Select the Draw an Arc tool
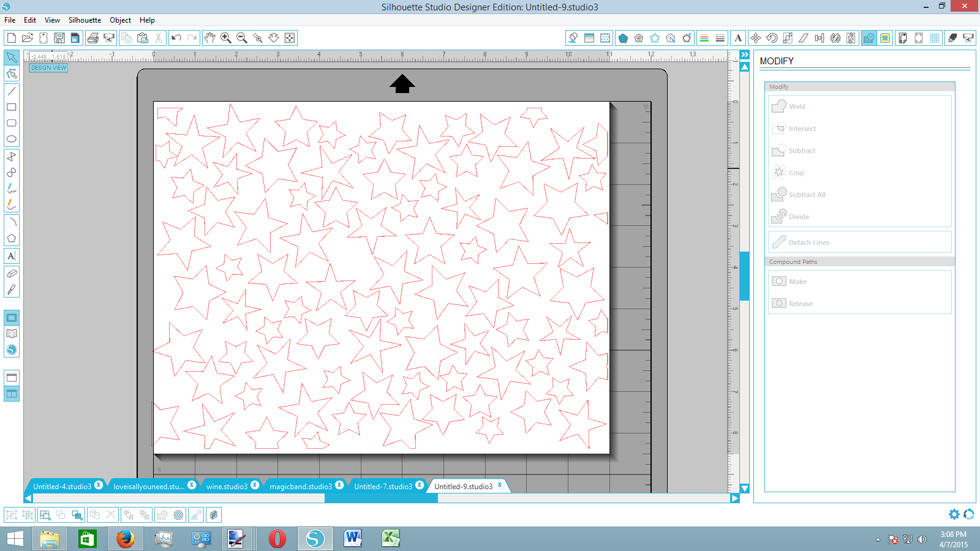The image size is (980, 551). 12,222
